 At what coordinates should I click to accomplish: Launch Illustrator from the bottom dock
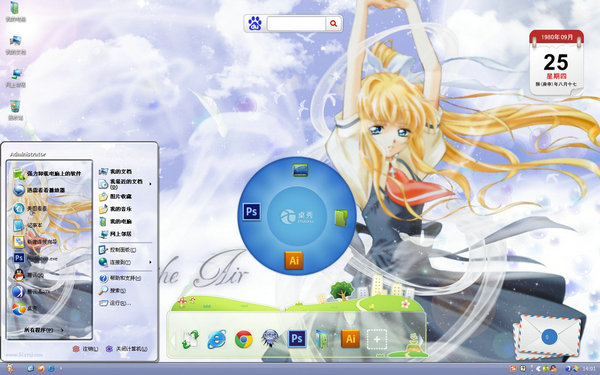tap(350, 339)
